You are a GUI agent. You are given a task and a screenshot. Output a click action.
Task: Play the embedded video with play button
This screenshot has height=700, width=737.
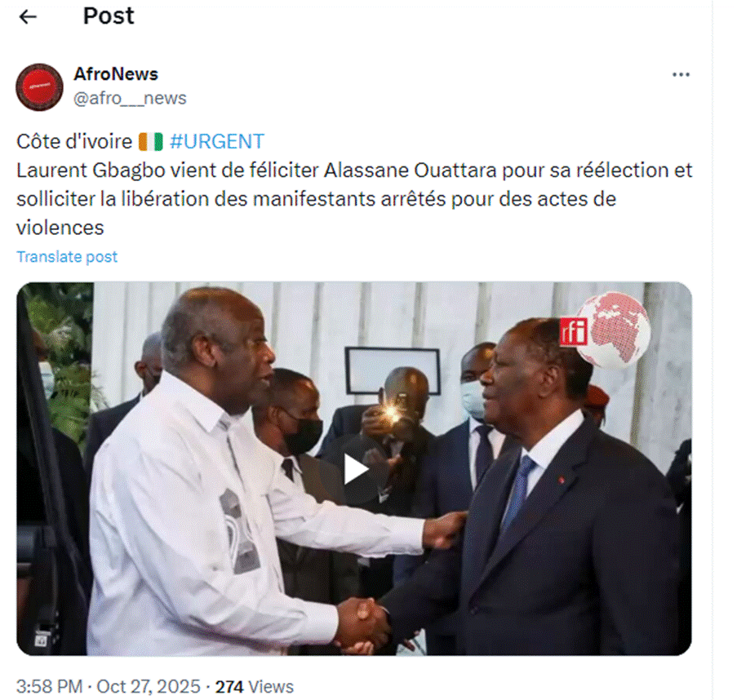(355, 469)
